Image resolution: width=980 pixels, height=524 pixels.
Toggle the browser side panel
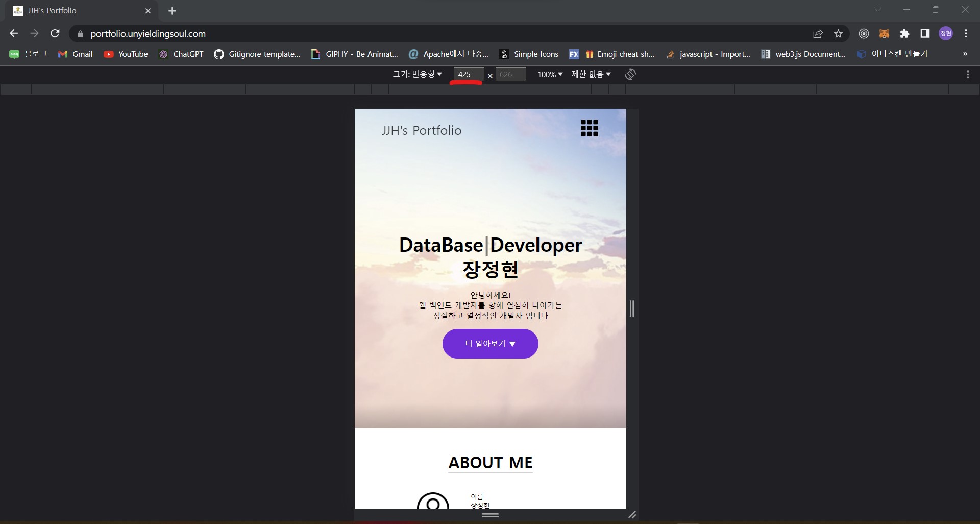[x=925, y=34]
